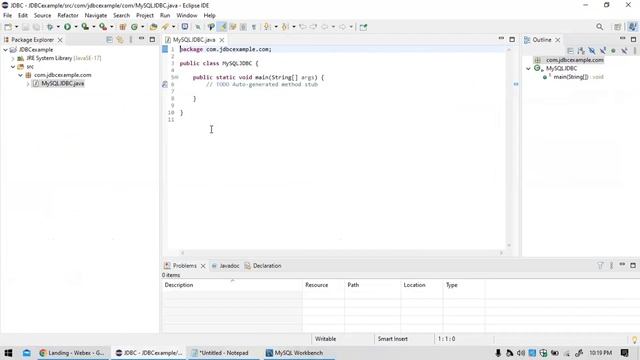Open dropdown arrow next to New icon
Viewport: 640px width, 360px height.
(x=17, y=27)
